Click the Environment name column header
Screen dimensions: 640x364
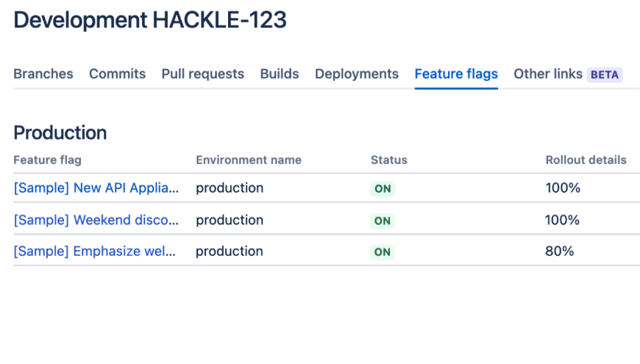tap(249, 160)
